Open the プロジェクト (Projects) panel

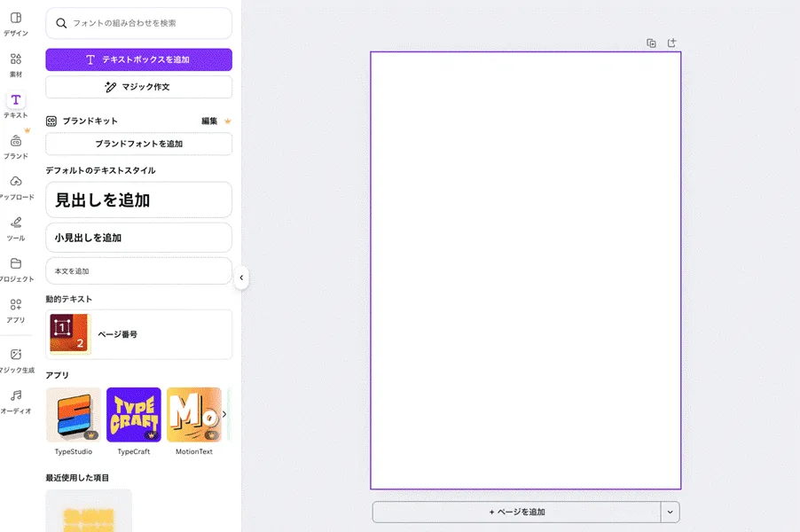pyautogui.click(x=15, y=266)
